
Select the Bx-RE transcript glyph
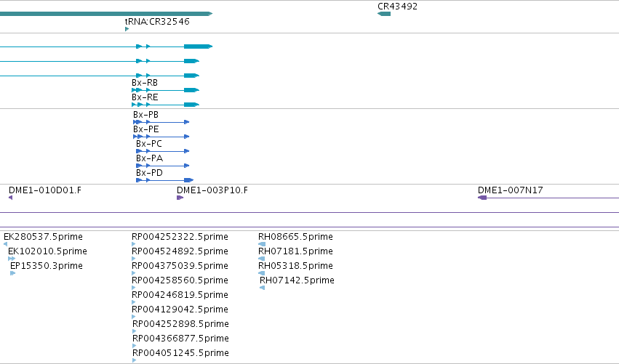point(165,105)
